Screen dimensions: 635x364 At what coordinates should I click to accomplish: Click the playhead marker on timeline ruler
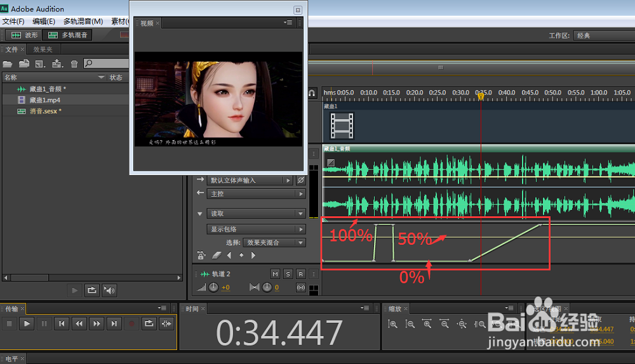pos(481,96)
